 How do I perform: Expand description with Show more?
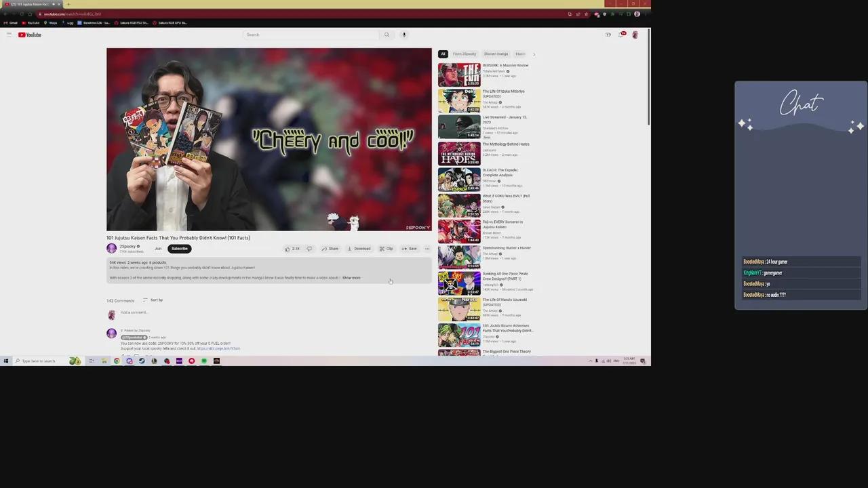(x=351, y=278)
